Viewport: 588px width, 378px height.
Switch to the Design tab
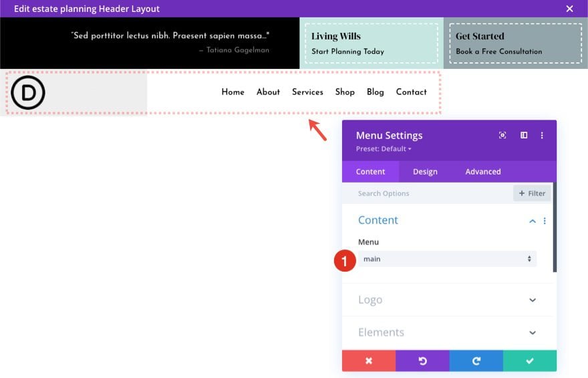pyautogui.click(x=425, y=171)
